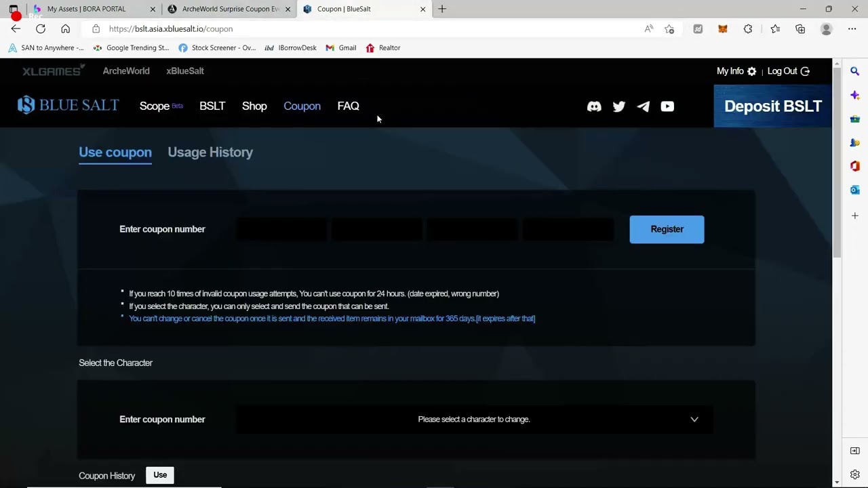
Task: Open the IBorrowDesk bookmark
Action: click(290, 47)
